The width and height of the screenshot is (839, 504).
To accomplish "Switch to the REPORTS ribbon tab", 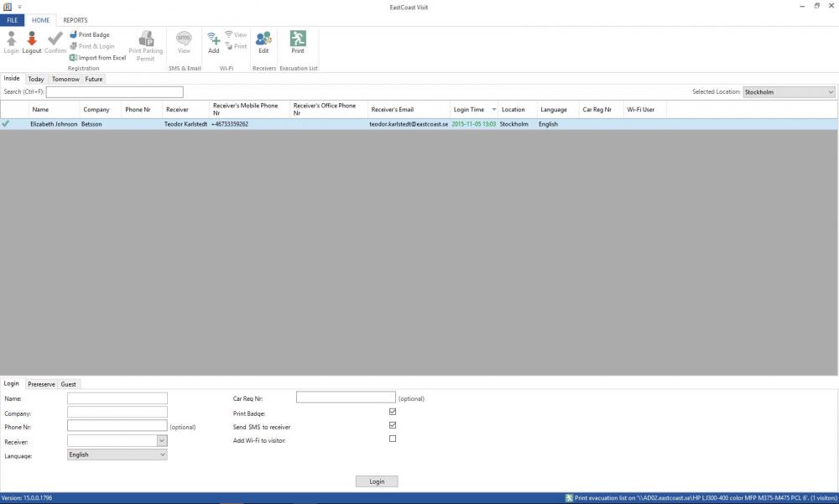I will point(75,20).
